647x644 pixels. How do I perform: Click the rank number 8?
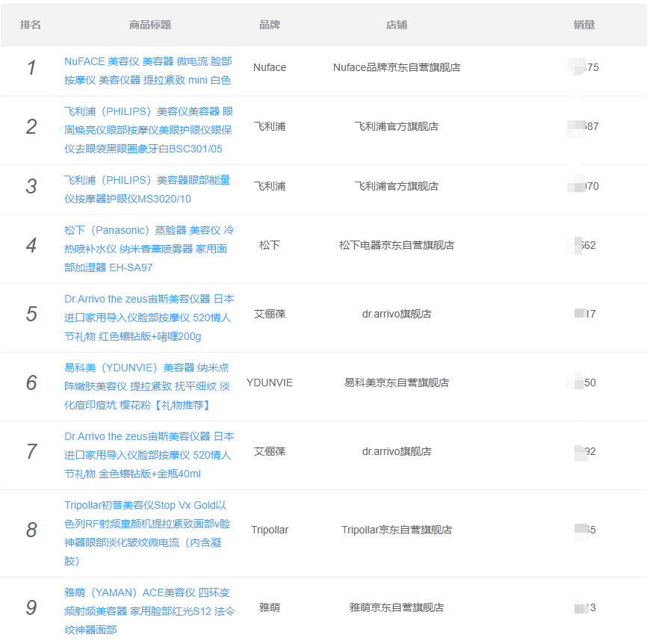(31, 530)
